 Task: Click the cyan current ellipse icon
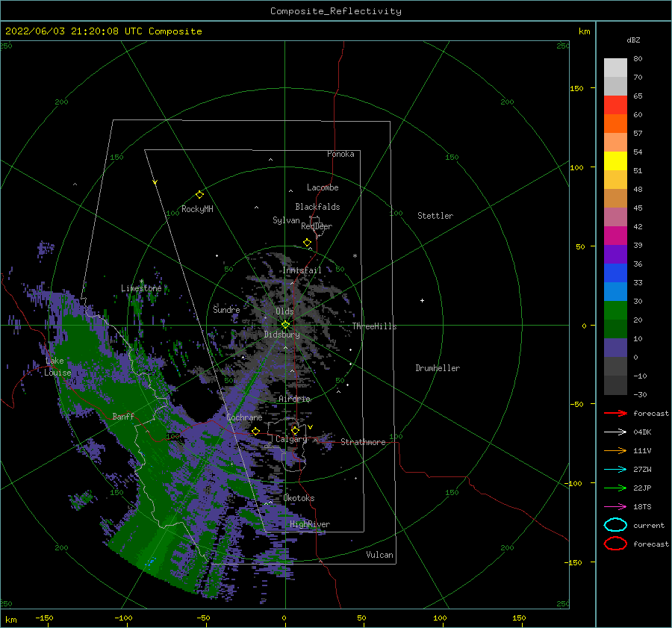pyautogui.click(x=615, y=525)
